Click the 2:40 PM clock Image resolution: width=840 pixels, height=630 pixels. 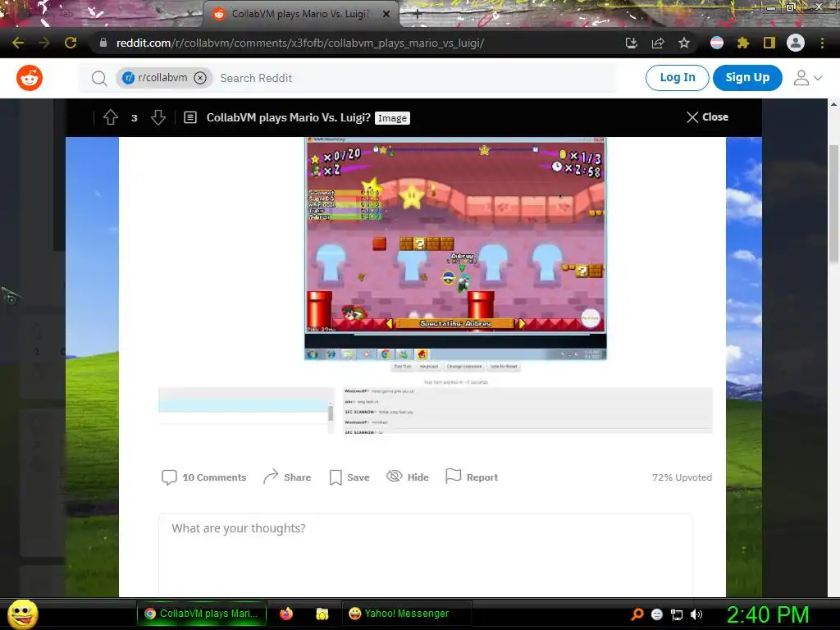768,614
